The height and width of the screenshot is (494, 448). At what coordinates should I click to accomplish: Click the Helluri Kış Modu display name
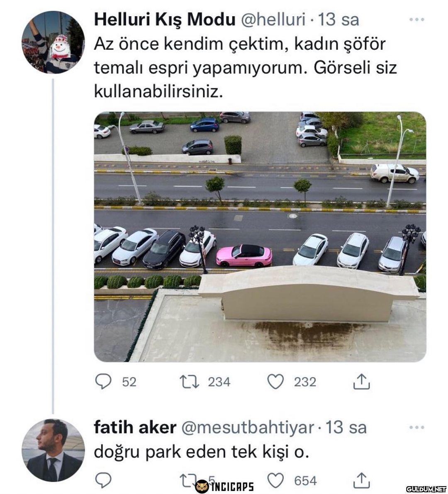pos(165,19)
